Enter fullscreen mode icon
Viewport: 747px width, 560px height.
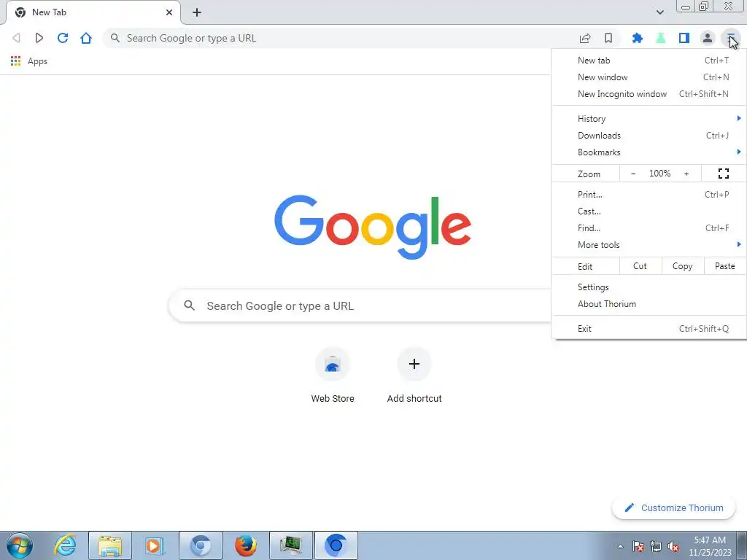tap(723, 174)
